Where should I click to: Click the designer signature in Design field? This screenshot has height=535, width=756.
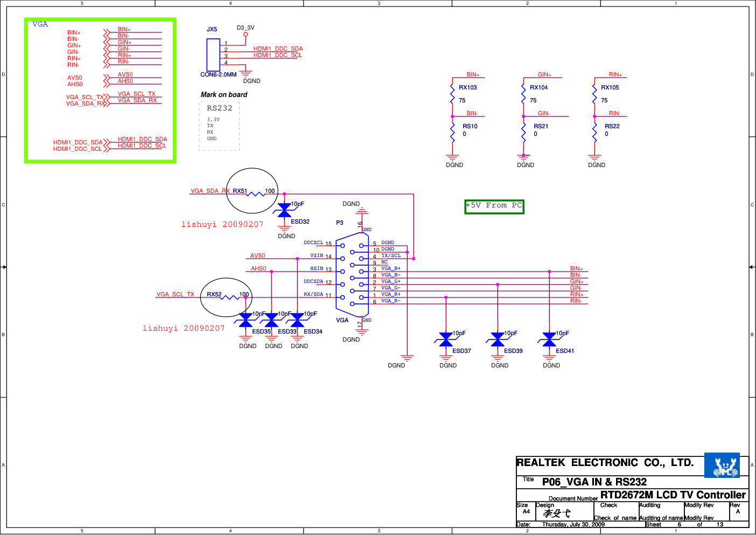tap(557, 513)
